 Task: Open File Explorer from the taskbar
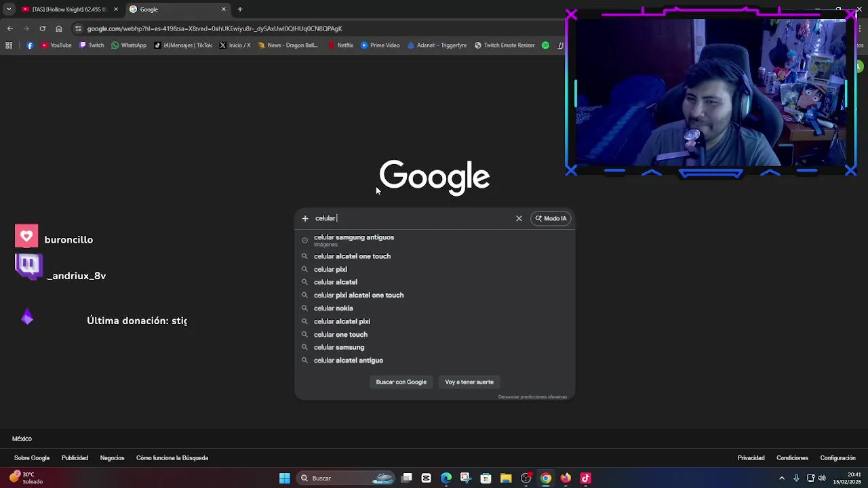[506, 479]
